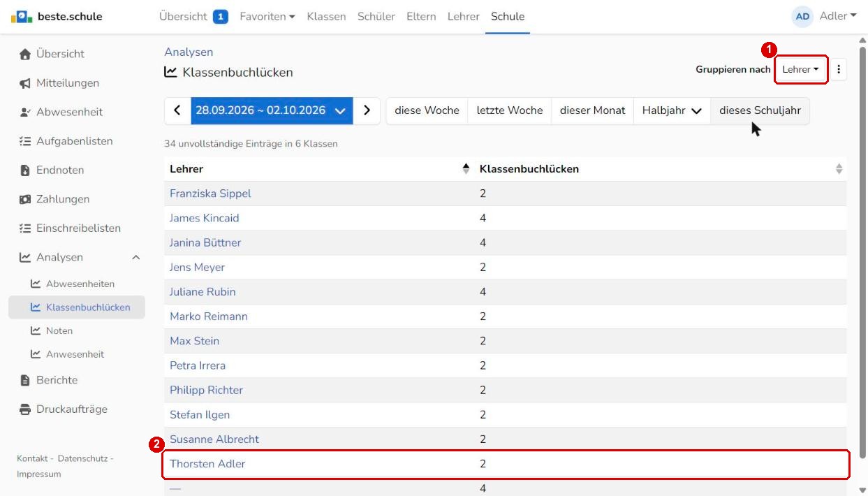Open the date range 28.09.2026 dropdown

[x=272, y=110]
